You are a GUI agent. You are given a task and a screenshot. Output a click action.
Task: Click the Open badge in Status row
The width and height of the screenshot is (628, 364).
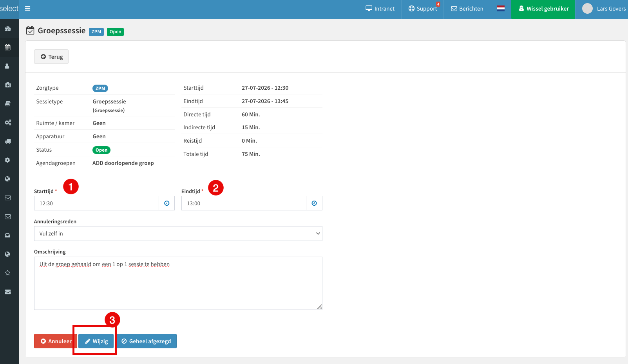pos(101,150)
